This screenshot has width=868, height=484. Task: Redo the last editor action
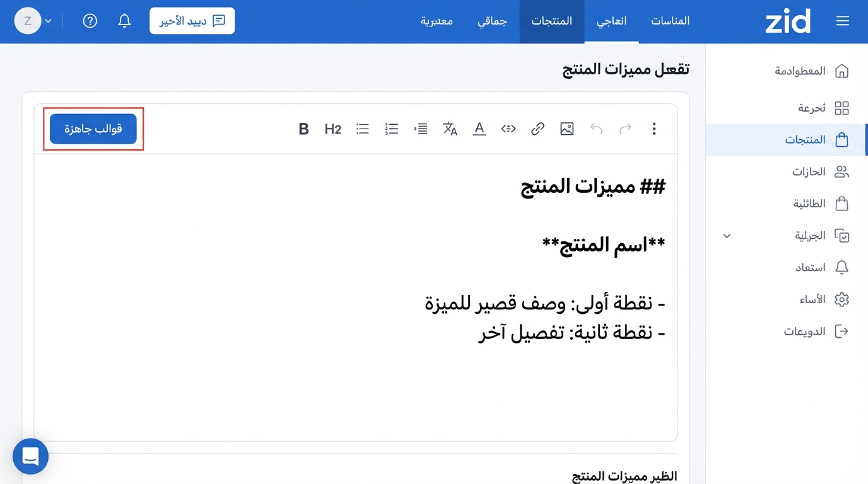[x=625, y=129]
